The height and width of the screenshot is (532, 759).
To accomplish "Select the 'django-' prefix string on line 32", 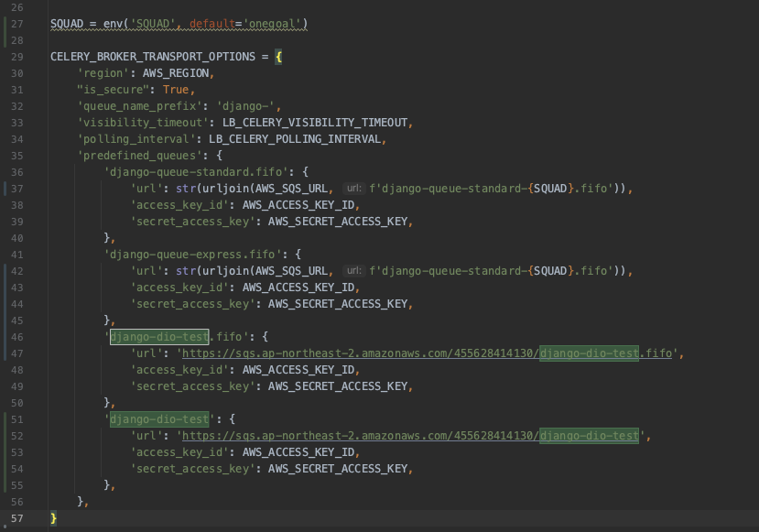I will (x=246, y=106).
